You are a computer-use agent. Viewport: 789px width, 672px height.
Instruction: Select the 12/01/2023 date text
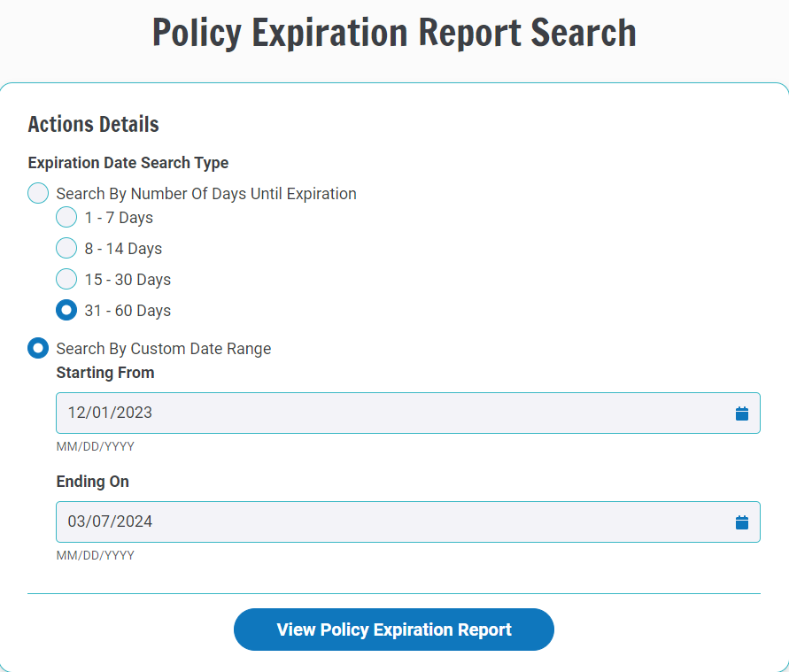pos(109,412)
